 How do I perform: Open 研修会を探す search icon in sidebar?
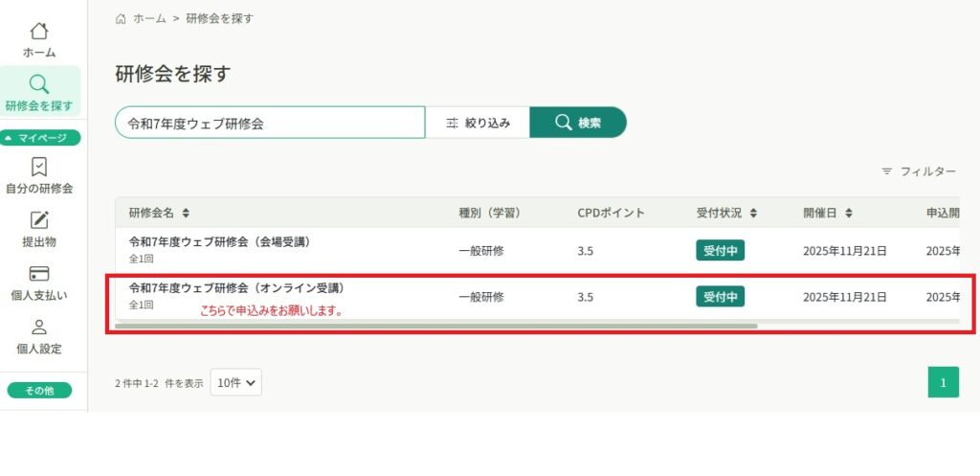[x=39, y=84]
